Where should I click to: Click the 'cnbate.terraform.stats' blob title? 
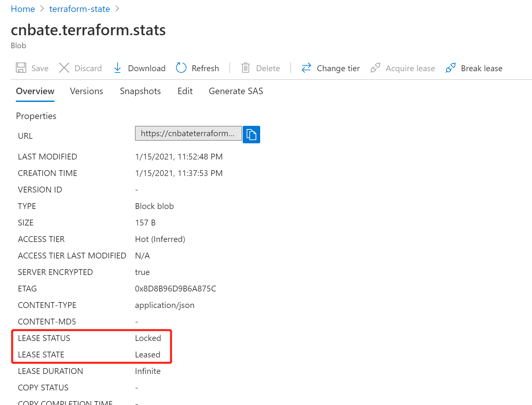coord(88,30)
